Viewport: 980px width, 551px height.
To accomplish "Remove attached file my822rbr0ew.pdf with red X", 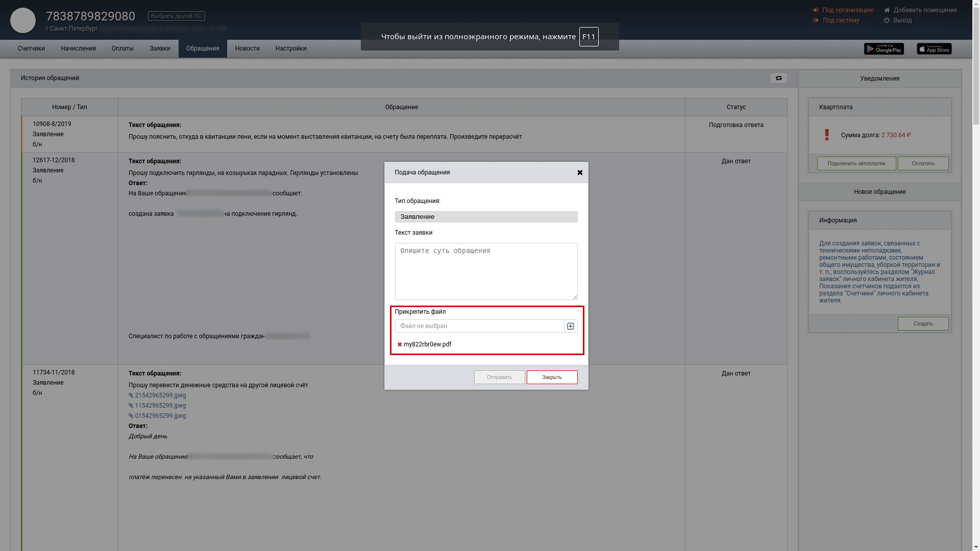I will [x=400, y=344].
